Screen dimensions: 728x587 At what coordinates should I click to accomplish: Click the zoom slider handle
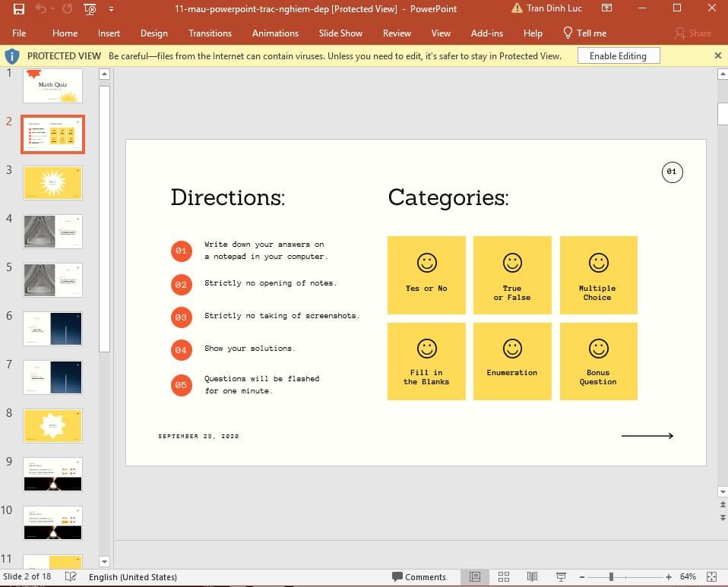[611, 577]
